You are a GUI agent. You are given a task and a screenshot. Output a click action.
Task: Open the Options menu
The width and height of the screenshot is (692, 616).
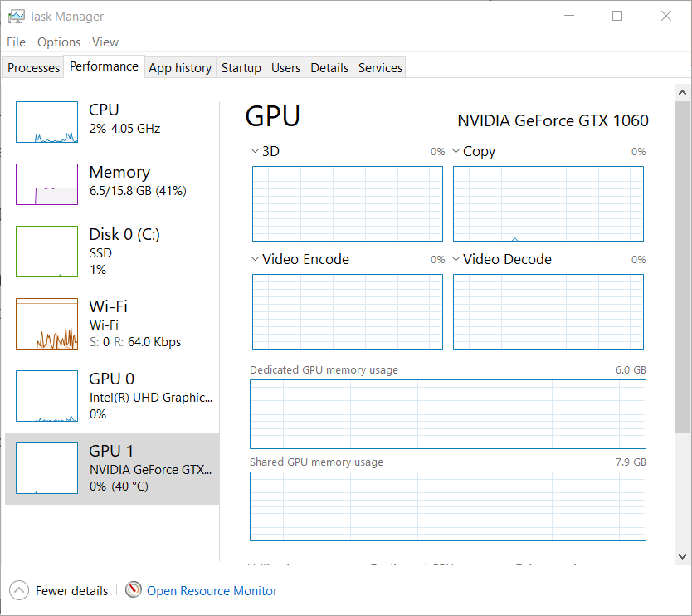[x=59, y=42]
